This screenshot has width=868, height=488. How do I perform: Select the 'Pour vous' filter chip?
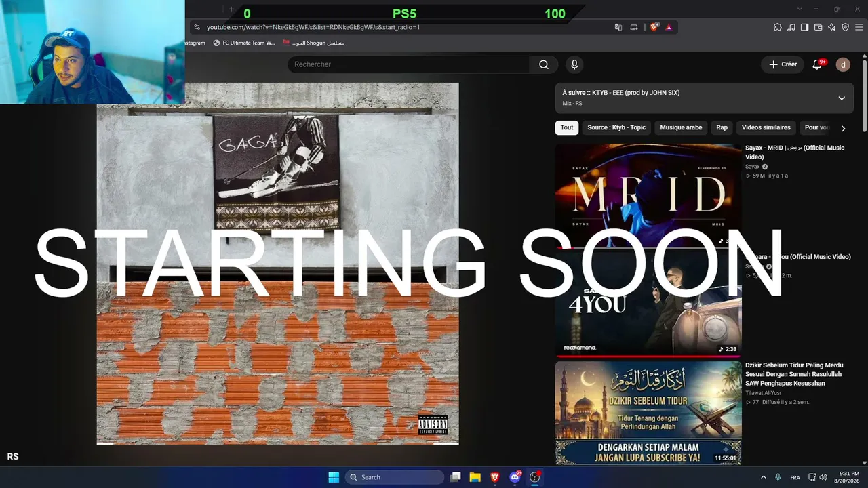click(x=816, y=127)
